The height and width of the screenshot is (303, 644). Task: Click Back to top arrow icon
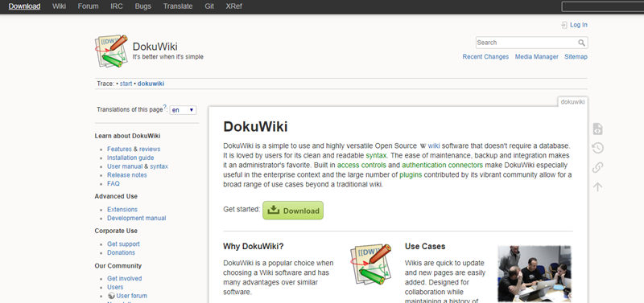point(597,187)
